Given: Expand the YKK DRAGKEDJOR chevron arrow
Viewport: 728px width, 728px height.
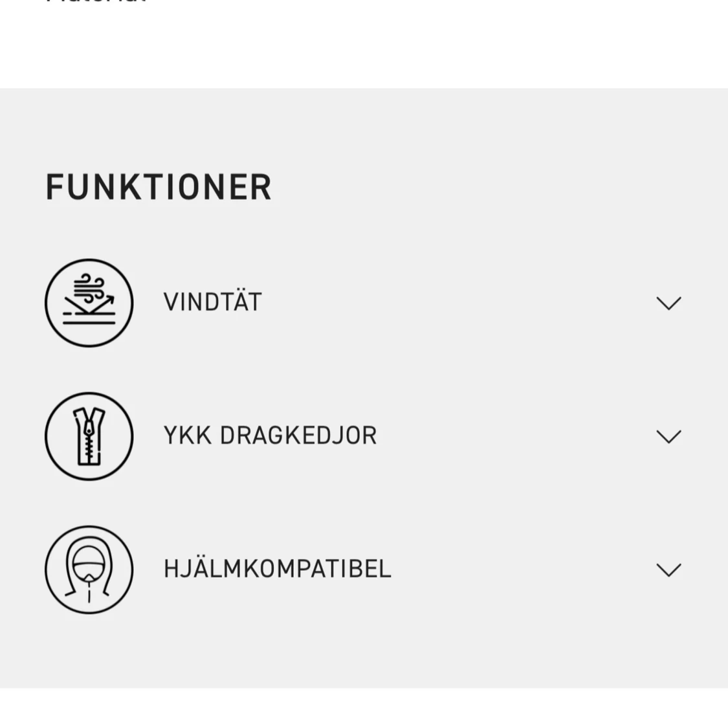Looking at the screenshot, I should pos(668,436).
